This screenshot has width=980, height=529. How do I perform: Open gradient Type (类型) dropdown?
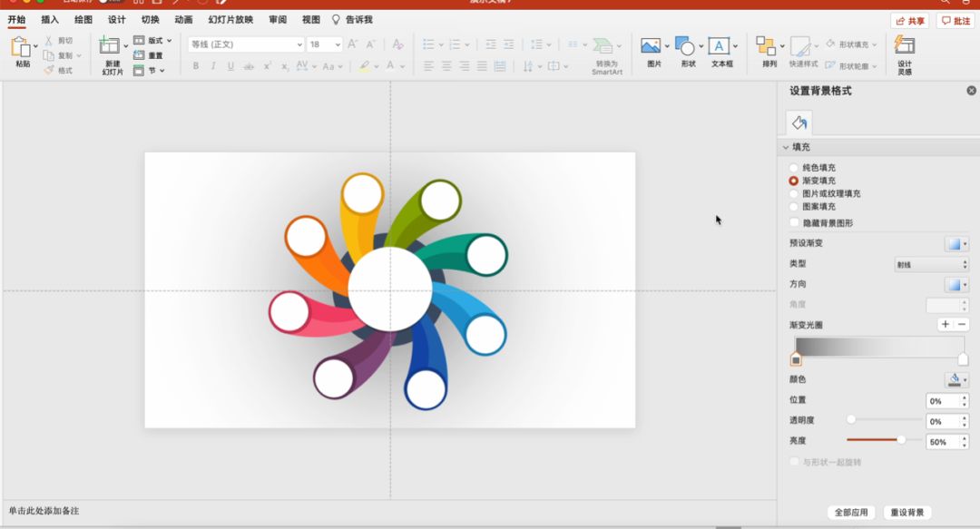tap(931, 265)
